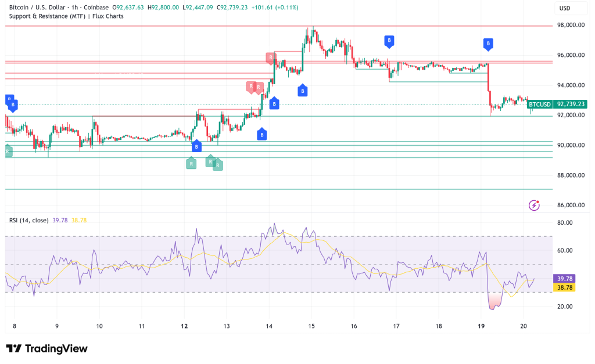Select the teal R retest marker below January 12
The width and height of the screenshot is (595, 364).
(191, 163)
